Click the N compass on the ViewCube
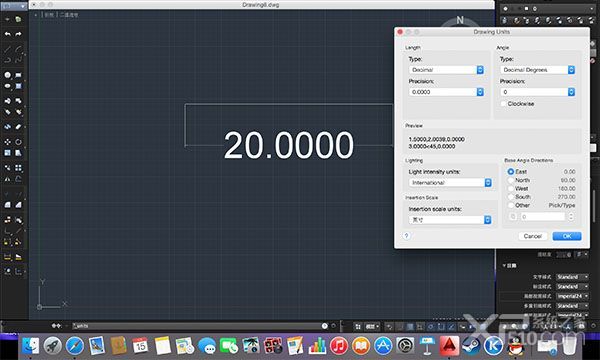 (460, 20)
